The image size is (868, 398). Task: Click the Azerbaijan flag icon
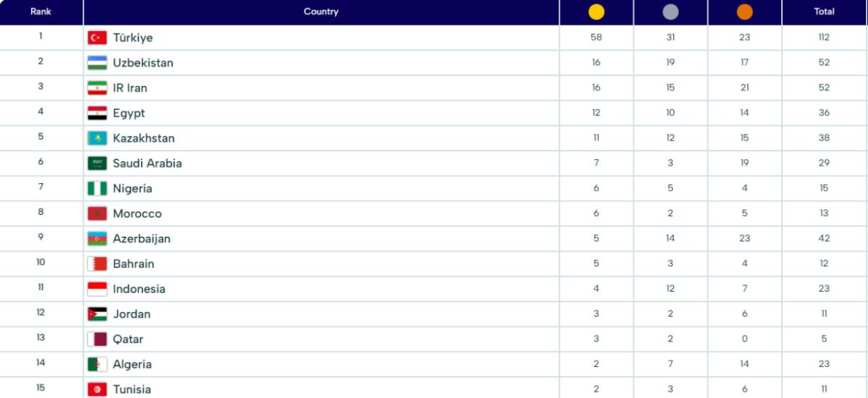click(x=97, y=239)
